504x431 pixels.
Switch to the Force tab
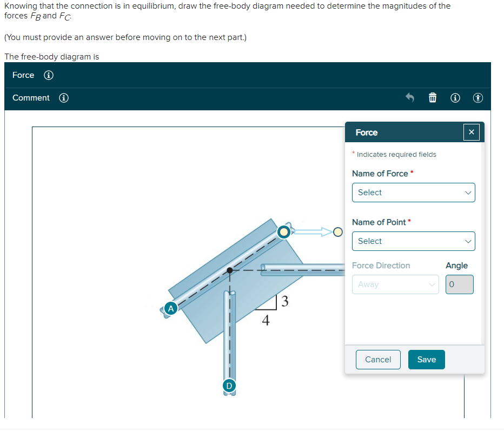[x=23, y=75]
